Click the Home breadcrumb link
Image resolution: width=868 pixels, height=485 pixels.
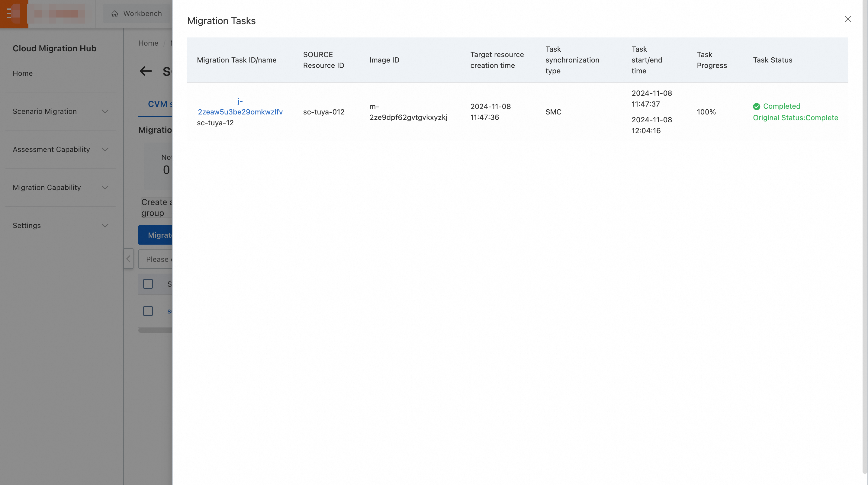148,43
